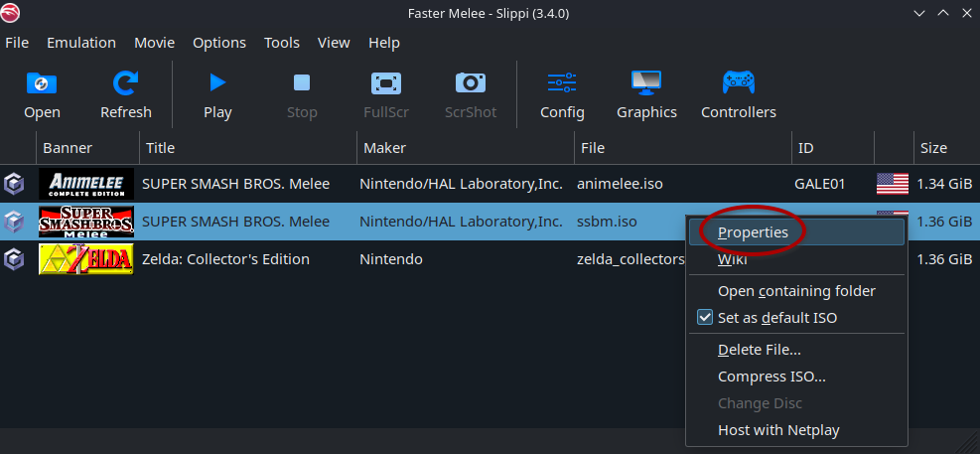Select the Animelee banner thumbnail
The image size is (980, 454).
(86, 184)
